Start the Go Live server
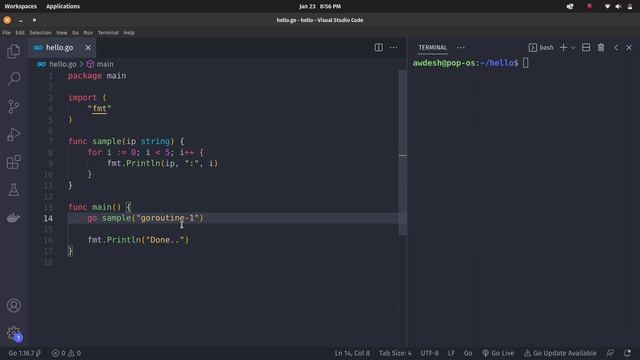640x360 pixels. click(x=498, y=353)
